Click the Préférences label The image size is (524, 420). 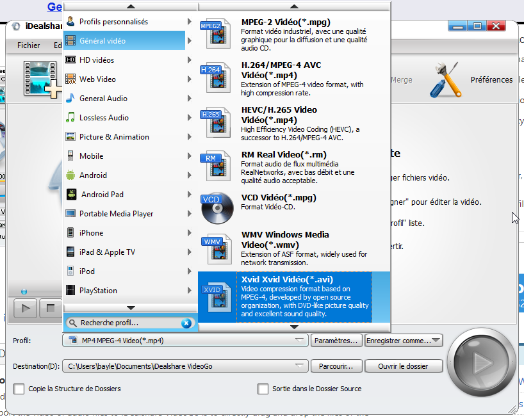tap(491, 80)
